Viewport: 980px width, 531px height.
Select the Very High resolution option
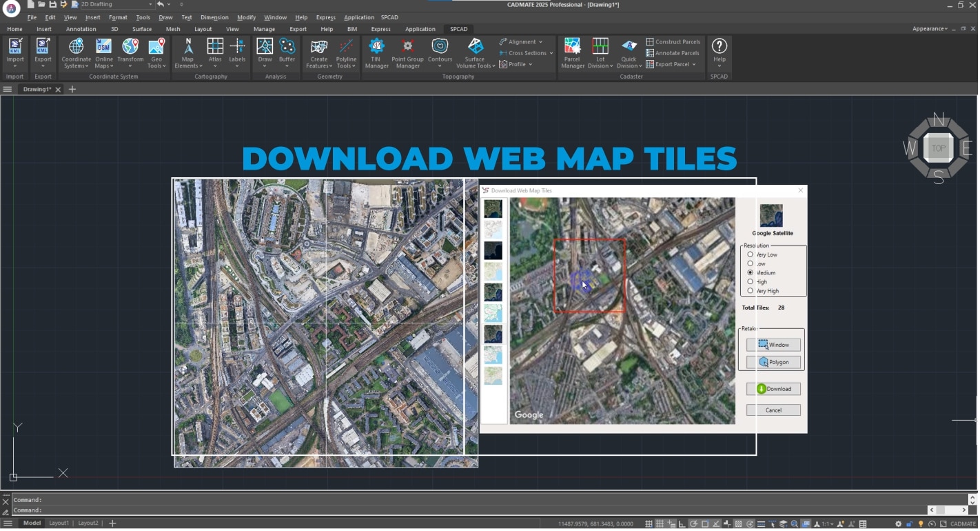(x=751, y=291)
